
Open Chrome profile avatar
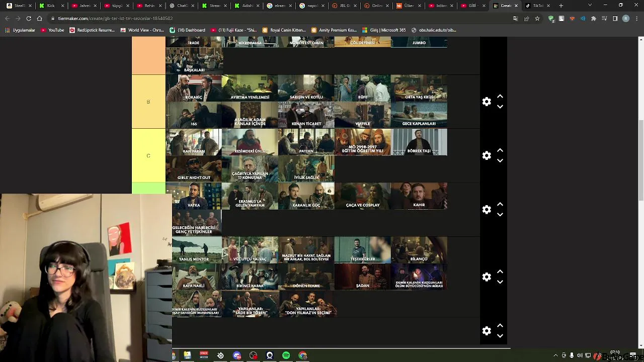tap(626, 19)
